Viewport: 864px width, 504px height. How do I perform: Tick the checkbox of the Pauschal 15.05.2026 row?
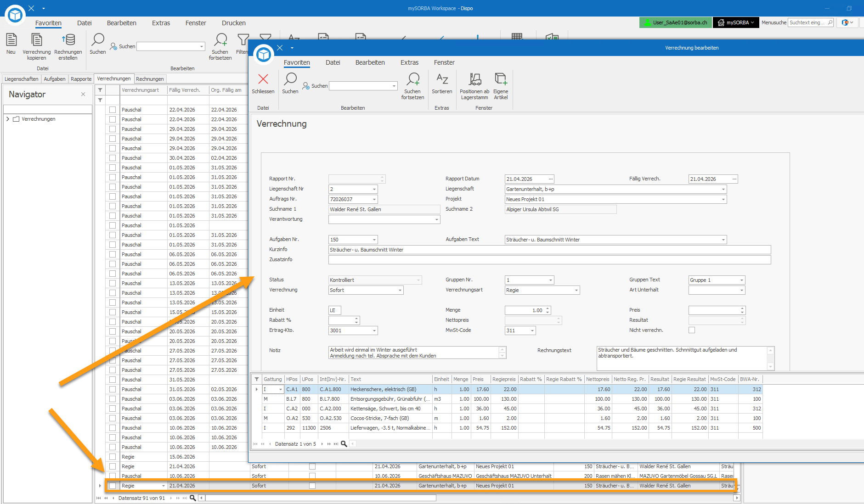113,312
